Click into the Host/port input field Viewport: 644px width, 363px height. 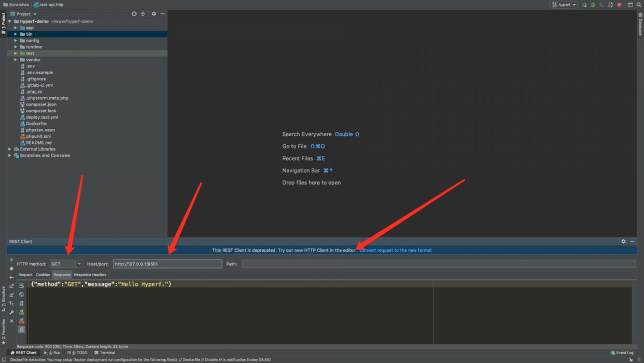[167, 264]
